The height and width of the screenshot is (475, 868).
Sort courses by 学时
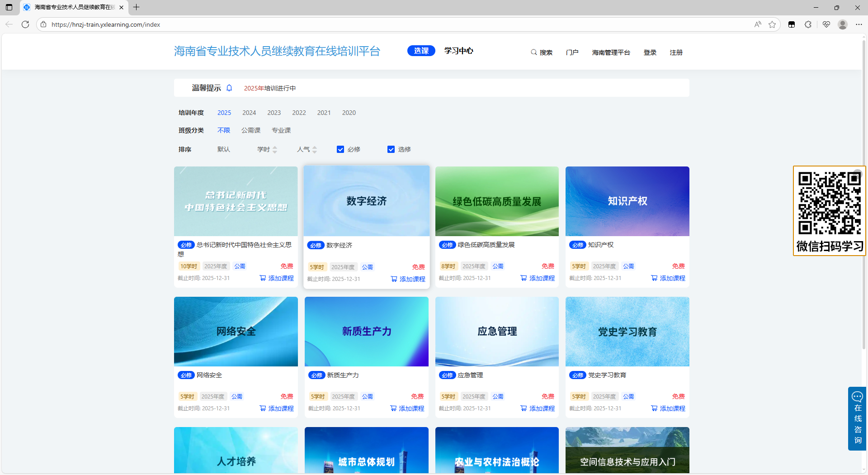[267, 149]
